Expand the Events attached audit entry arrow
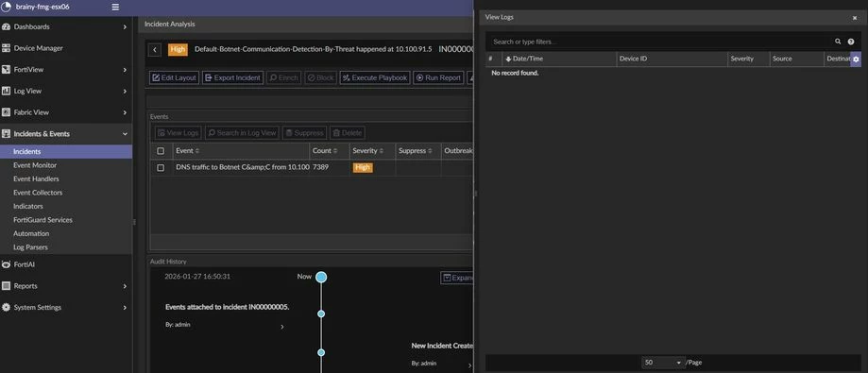Viewport: 868px width, 373px height. 281,327
